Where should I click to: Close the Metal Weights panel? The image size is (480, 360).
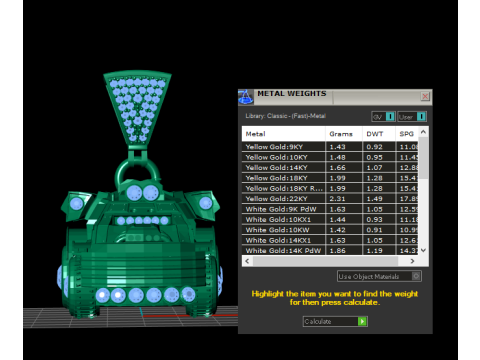pyautogui.click(x=425, y=97)
